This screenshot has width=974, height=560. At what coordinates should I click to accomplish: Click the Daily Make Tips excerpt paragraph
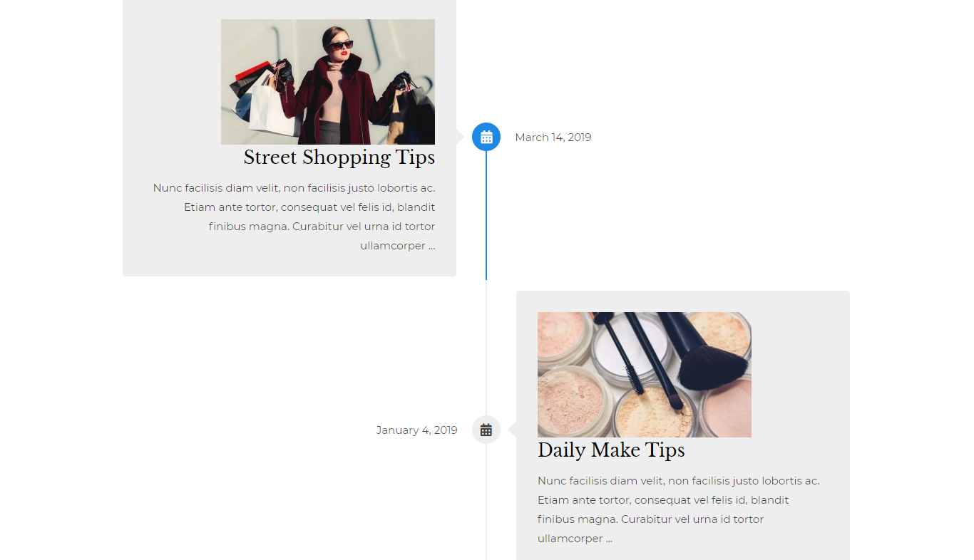point(679,509)
